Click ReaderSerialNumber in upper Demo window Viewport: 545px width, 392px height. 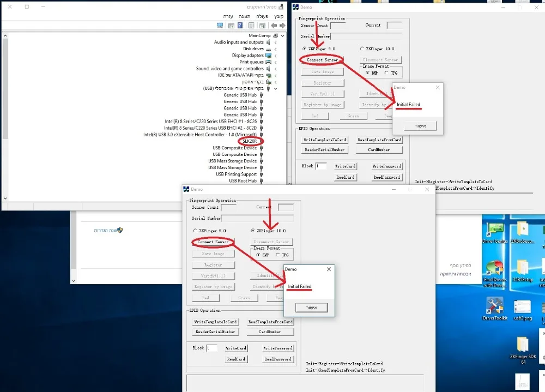[325, 150]
